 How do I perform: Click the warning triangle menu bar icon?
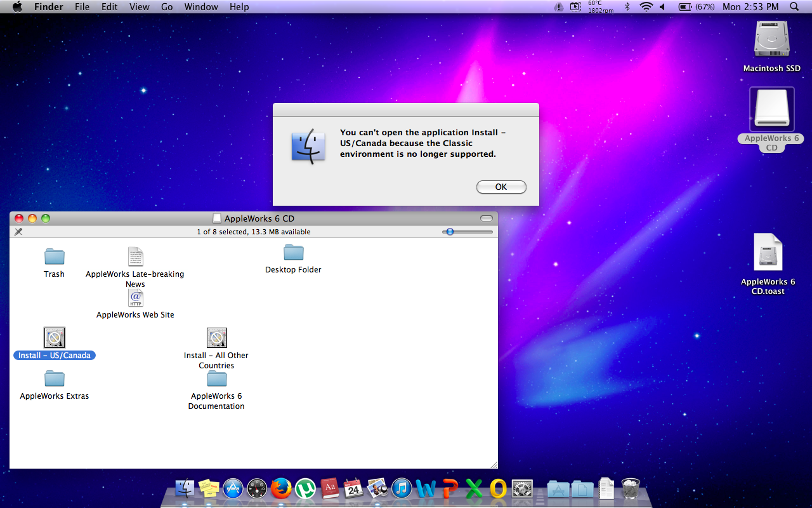[x=558, y=7]
